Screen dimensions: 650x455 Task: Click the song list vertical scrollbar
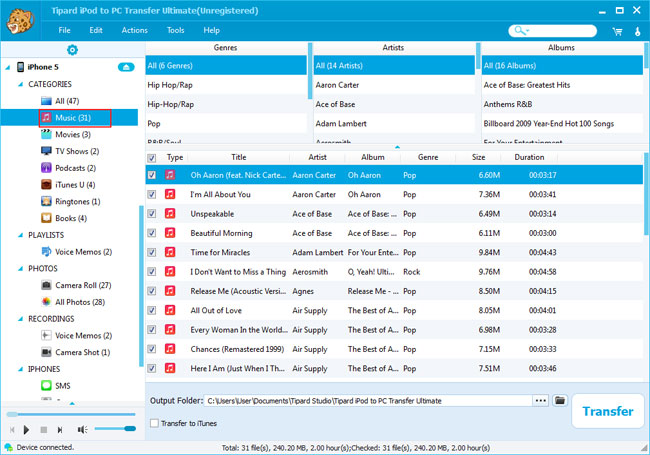coord(645,194)
